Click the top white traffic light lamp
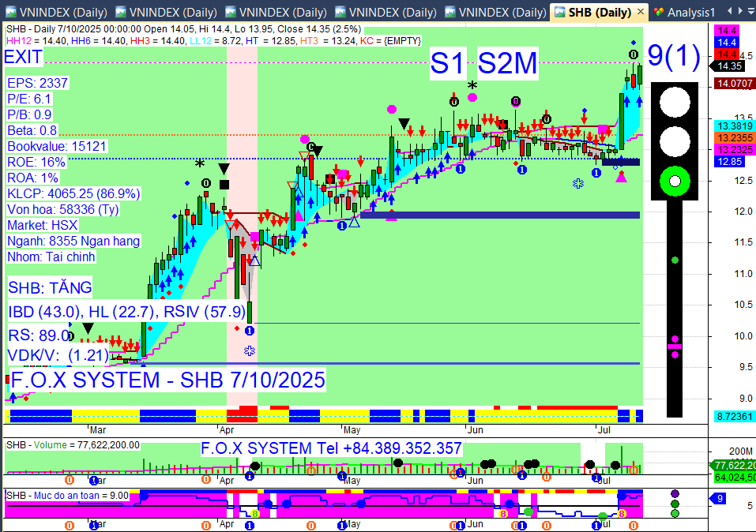This screenshot has width=756, height=532. (675, 102)
